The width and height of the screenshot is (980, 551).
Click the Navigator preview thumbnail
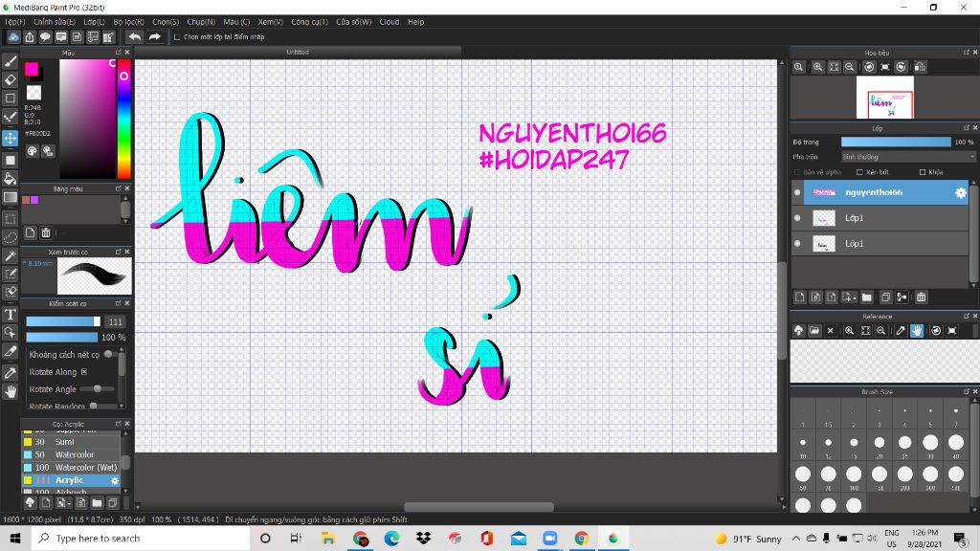click(x=884, y=98)
